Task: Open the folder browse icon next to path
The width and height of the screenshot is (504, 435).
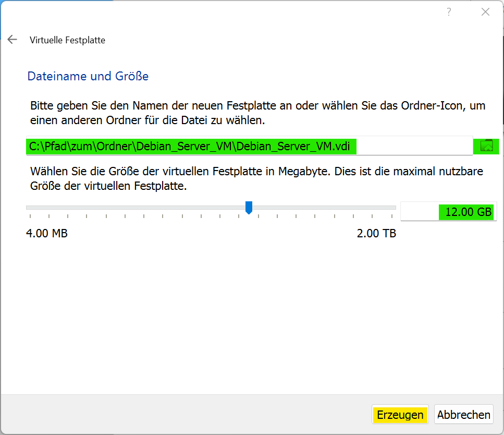Action: tap(486, 146)
